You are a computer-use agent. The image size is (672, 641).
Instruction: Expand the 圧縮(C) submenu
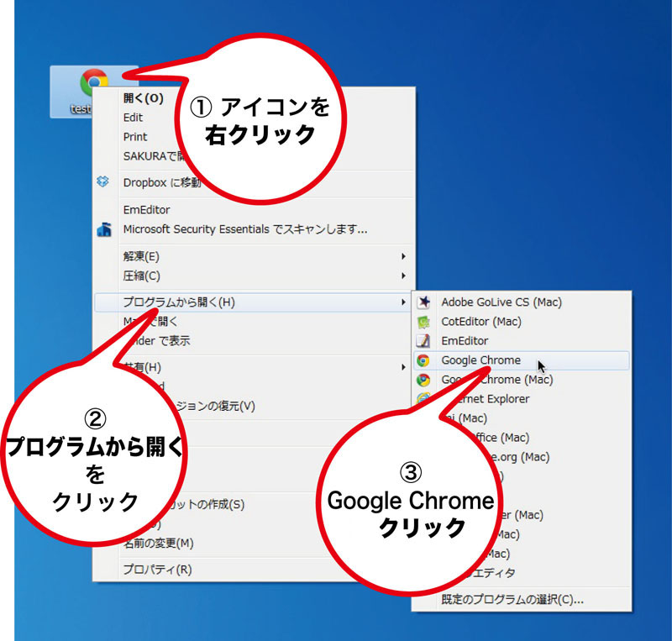[x=143, y=276]
